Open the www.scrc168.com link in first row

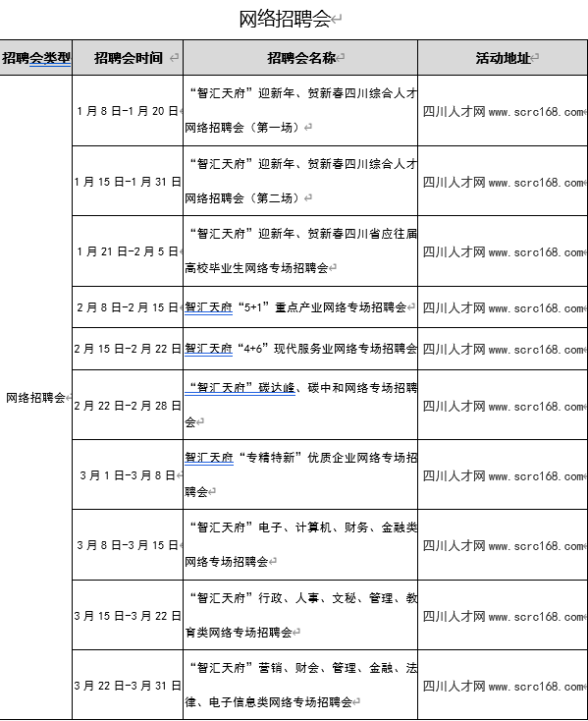[x=537, y=112]
